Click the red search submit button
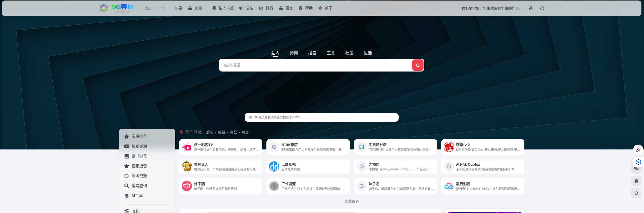Viewport: 644px width, 213px height. (418, 65)
